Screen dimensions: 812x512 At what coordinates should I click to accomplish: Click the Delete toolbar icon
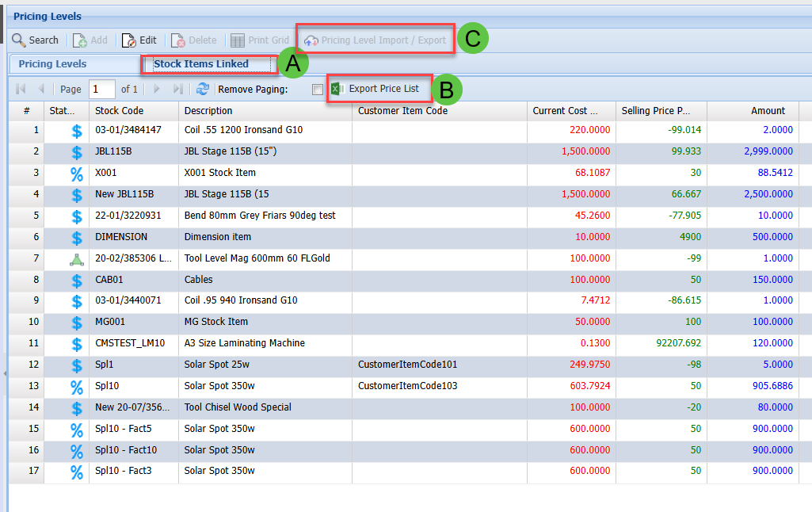pyautogui.click(x=178, y=40)
